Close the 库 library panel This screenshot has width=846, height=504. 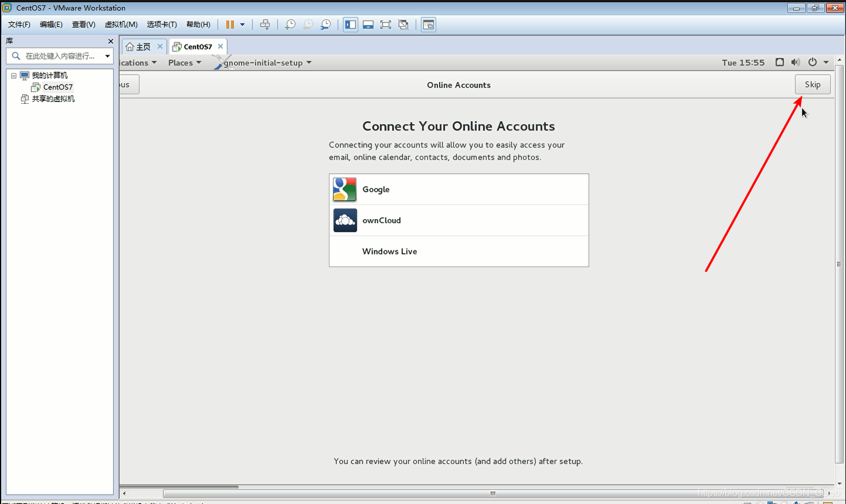pyautogui.click(x=111, y=41)
